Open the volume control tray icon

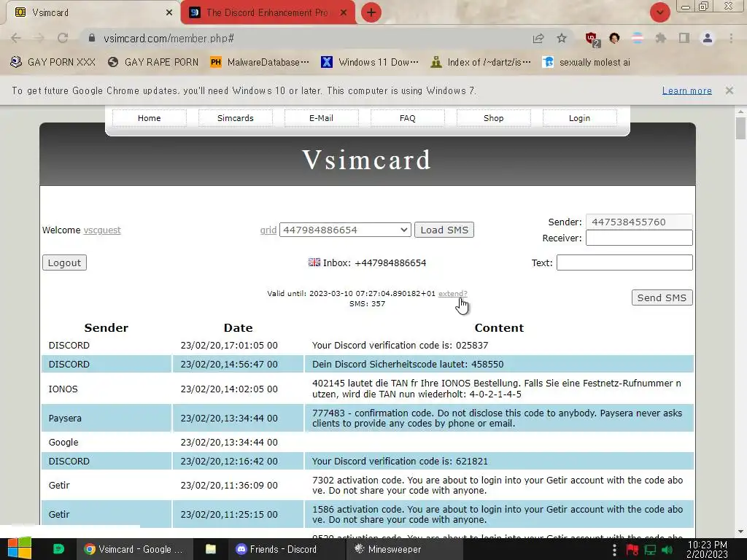click(x=667, y=550)
